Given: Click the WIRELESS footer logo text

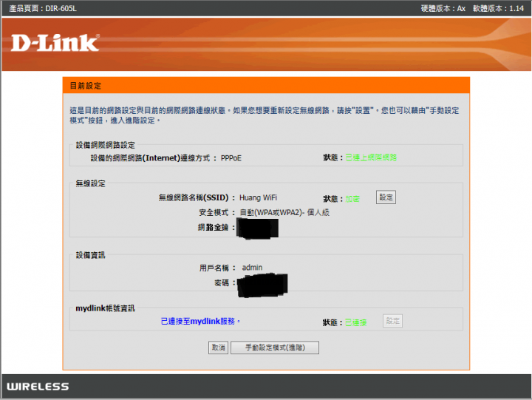Looking at the screenshot, I should click(x=38, y=387).
